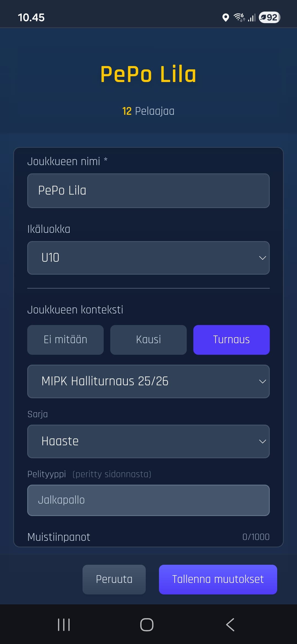Open the MIPK Halliturnaus 25/26 tournament selector

tap(148, 381)
